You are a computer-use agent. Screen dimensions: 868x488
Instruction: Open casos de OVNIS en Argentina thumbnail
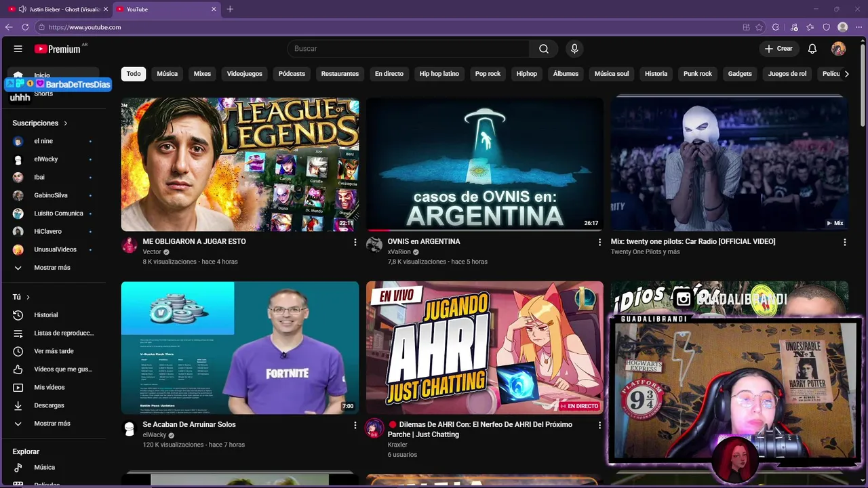(485, 165)
